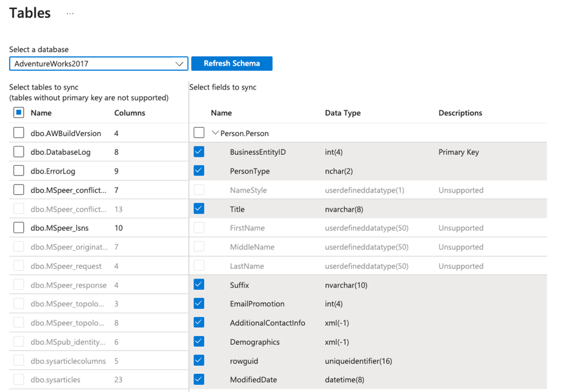Uncheck the Suffix field checkbox
The height and width of the screenshot is (392, 570).
pyautogui.click(x=199, y=284)
